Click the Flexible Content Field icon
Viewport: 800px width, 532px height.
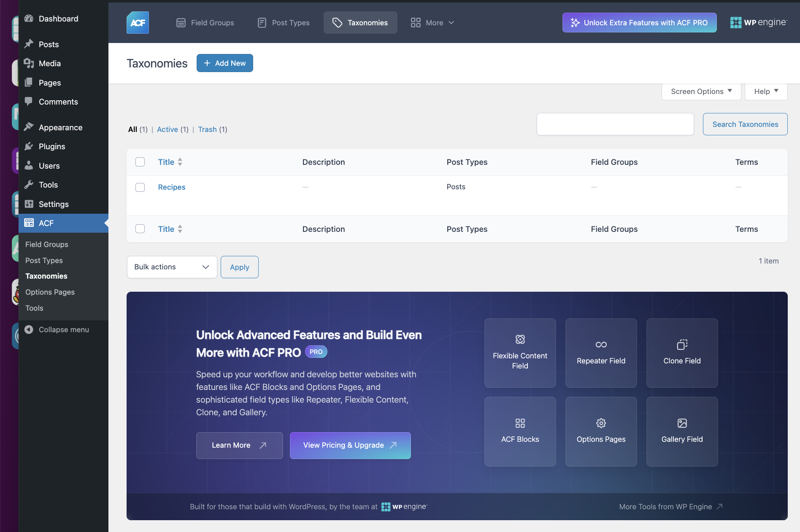coord(520,339)
